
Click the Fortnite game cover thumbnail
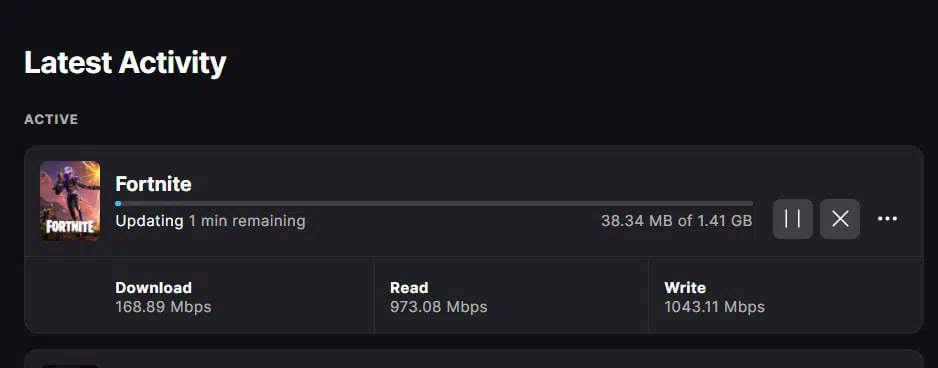70,200
